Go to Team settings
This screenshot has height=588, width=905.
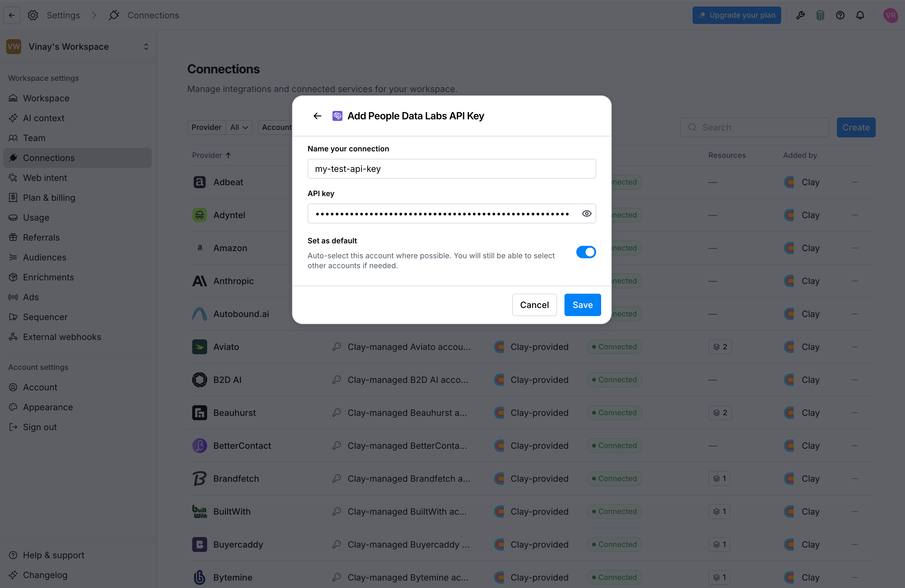coord(77,138)
